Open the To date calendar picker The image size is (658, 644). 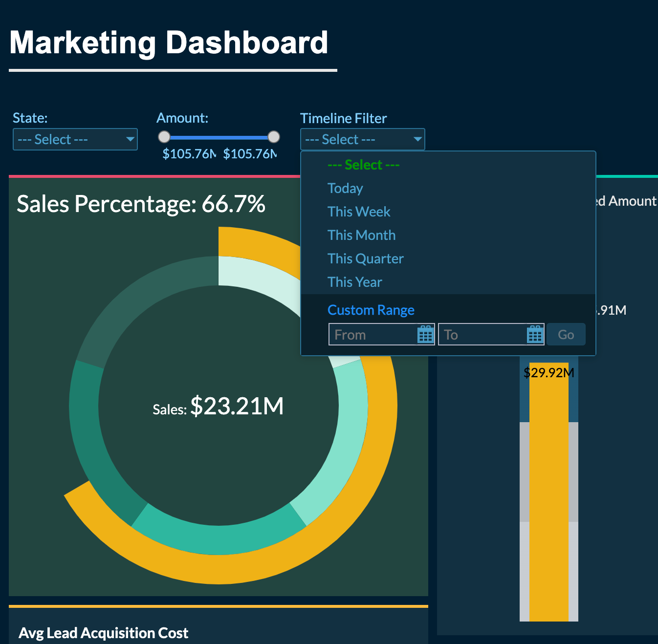[x=534, y=334]
